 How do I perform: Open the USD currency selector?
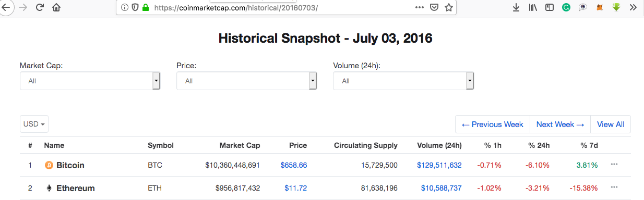pos(34,124)
